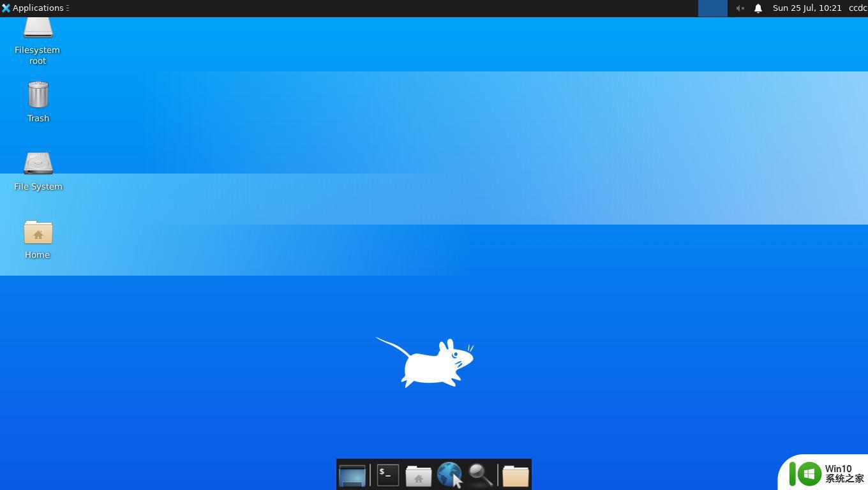
Task: Click the date and time clock
Action: (x=807, y=8)
